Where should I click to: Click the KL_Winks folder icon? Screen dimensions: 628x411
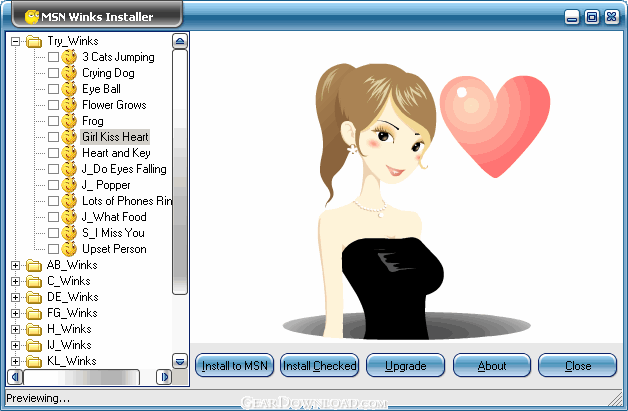pyautogui.click(x=34, y=361)
